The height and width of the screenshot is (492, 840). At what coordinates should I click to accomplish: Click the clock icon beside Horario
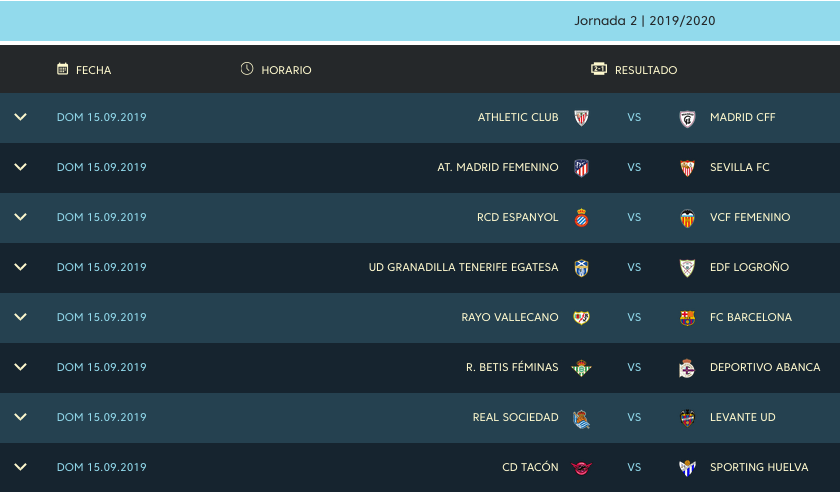click(246, 69)
